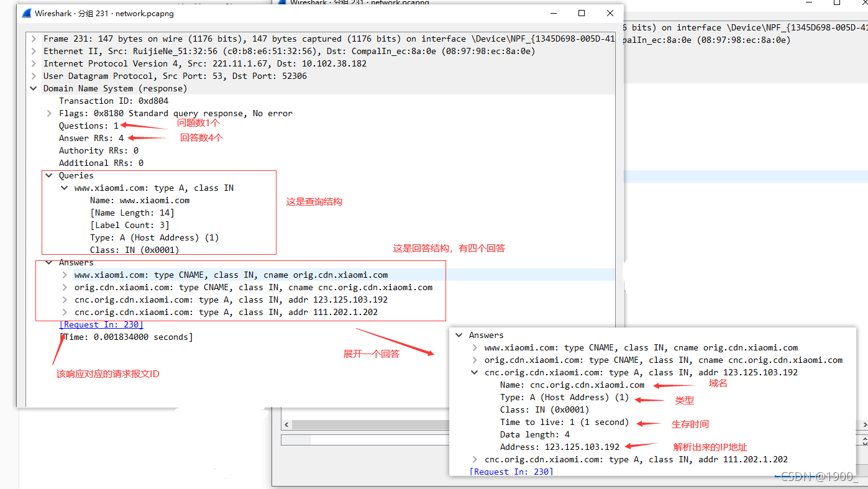Collapse the www.xiaomi.com type A query
Screen dimensions: 868x489
pyautogui.click(x=65, y=188)
